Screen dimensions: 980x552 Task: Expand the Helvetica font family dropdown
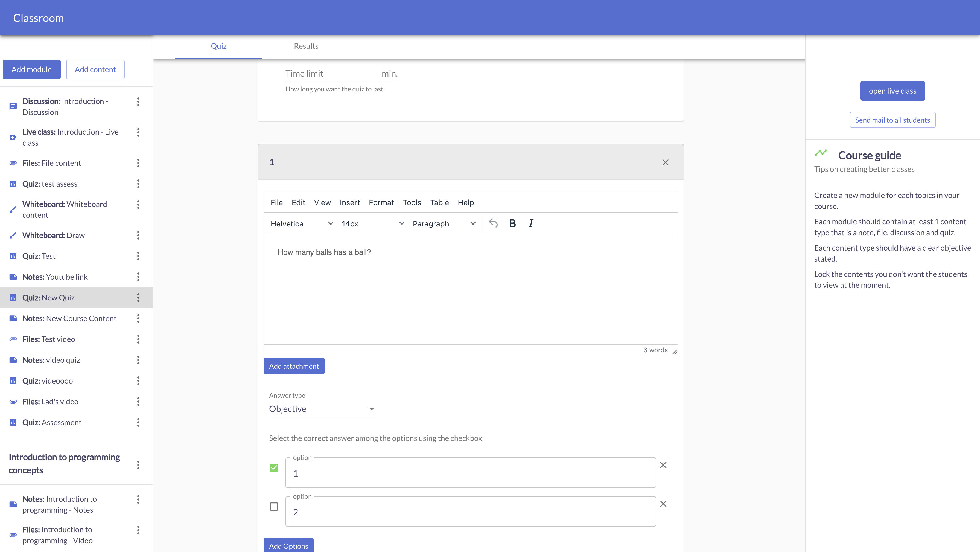302,224
